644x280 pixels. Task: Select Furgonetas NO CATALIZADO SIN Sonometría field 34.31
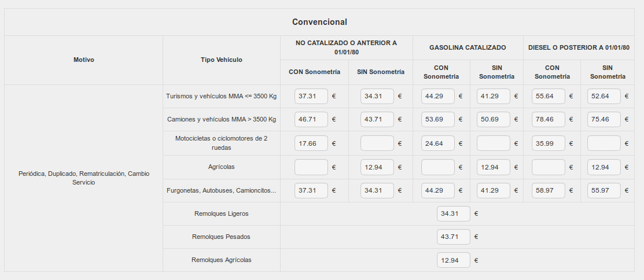(377, 190)
